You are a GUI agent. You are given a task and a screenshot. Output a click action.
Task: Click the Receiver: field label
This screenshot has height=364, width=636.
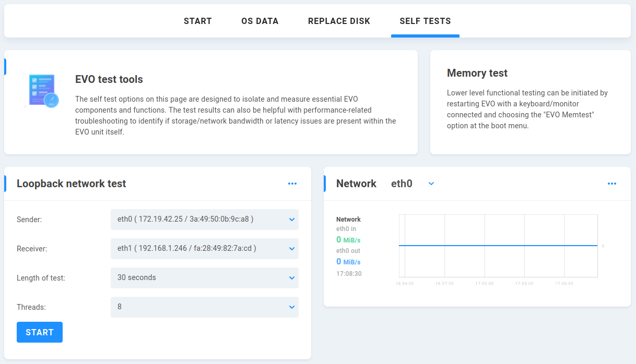point(32,249)
